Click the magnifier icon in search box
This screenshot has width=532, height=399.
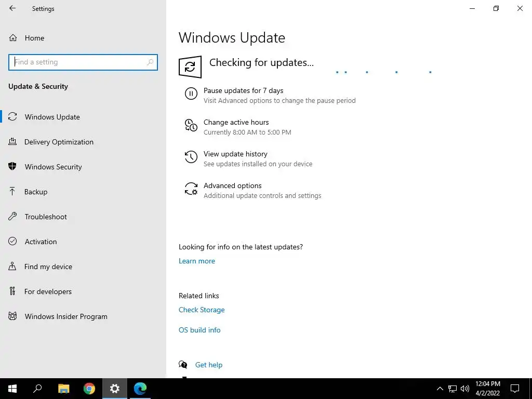click(150, 62)
